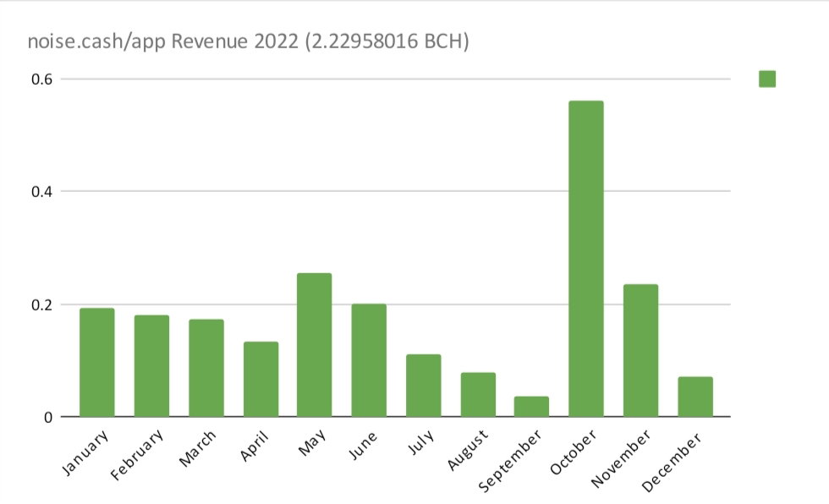Select the October revenue bar

coord(585,258)
